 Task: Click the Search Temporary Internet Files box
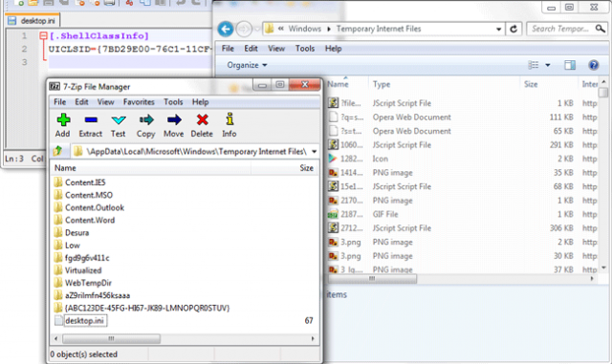tap(560, 29)
